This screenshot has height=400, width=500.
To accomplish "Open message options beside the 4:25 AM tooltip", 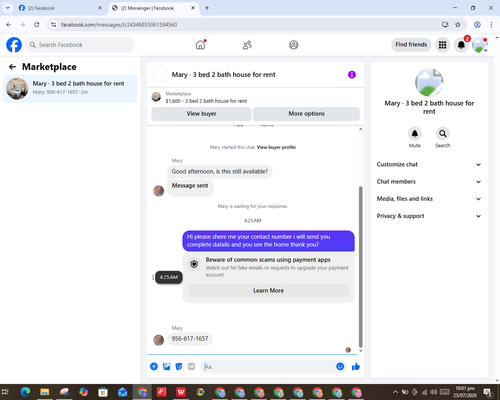I will coord(153,277).
